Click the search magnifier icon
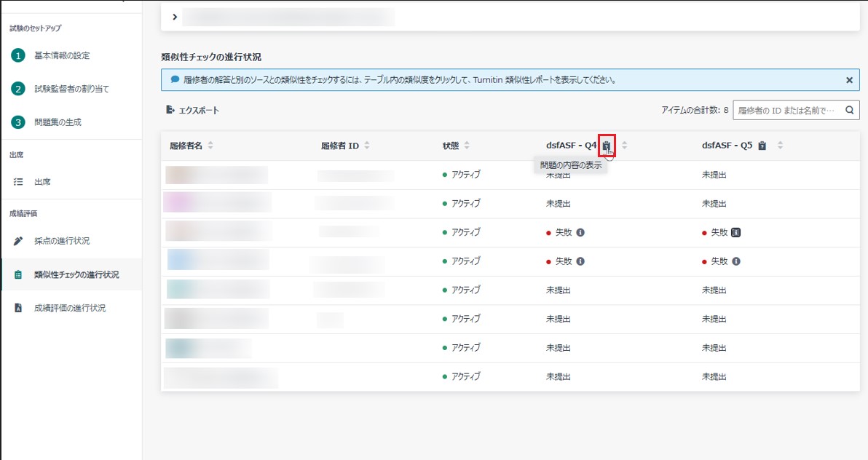 849,111
